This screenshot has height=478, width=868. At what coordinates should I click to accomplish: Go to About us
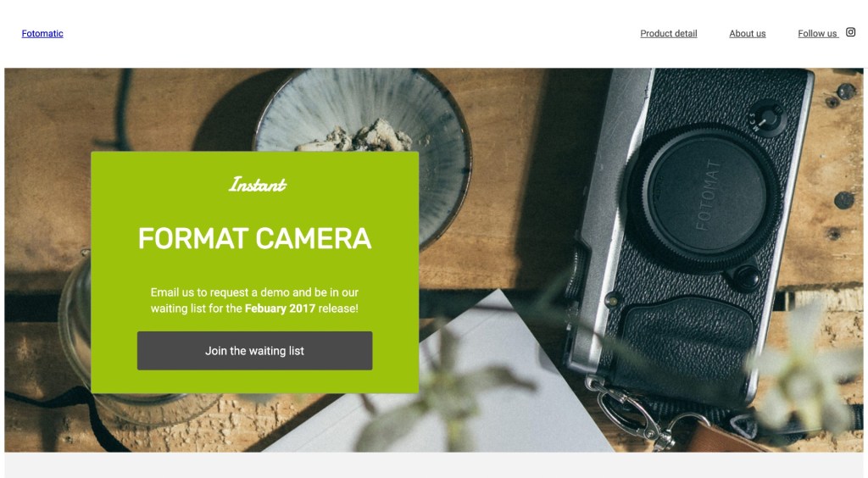(748, 34)
